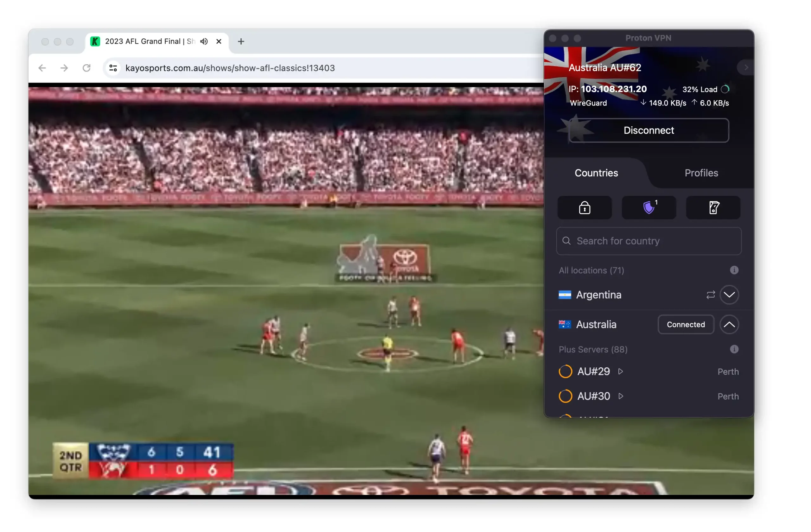
Task: Go back in the browser
Action: click(42, 68)
